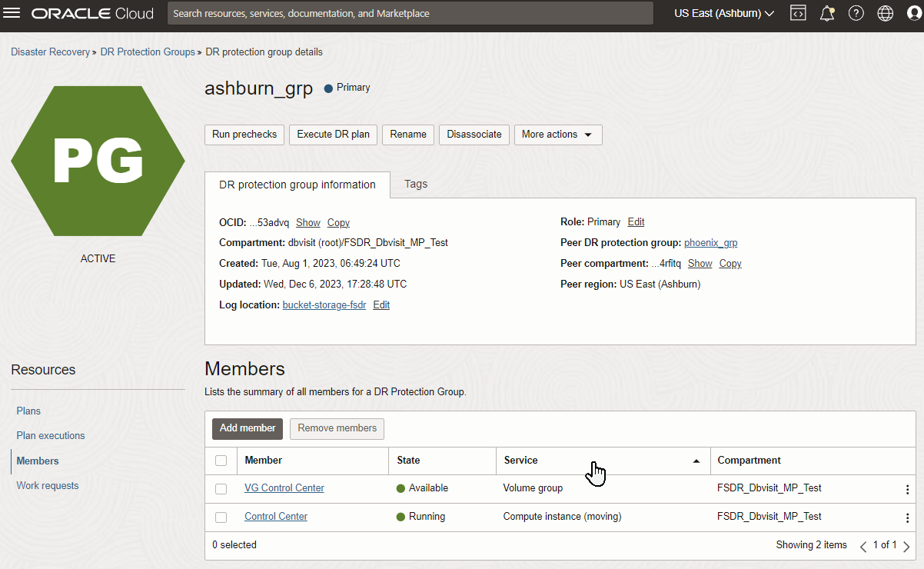Click the 'Showing 2 items' text
This screenshot has height=569, width=924.
pos(811,545)
